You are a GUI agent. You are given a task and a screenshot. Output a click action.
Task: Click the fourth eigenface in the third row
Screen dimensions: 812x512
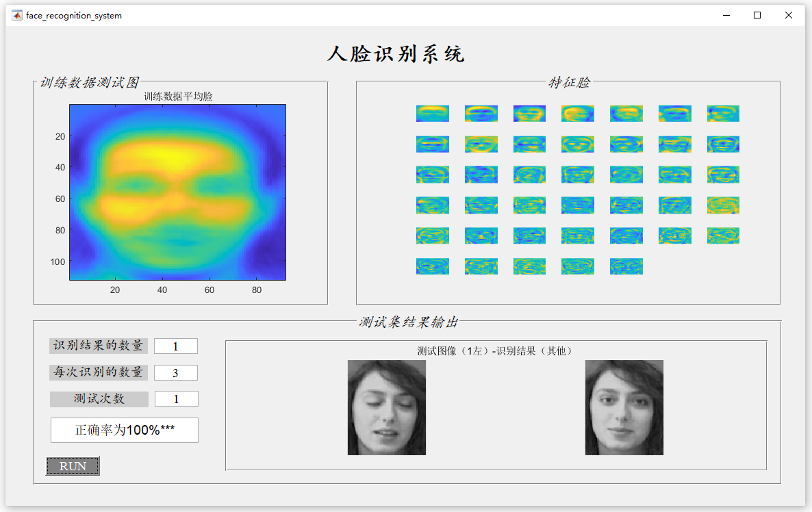(x=577, y=175)
